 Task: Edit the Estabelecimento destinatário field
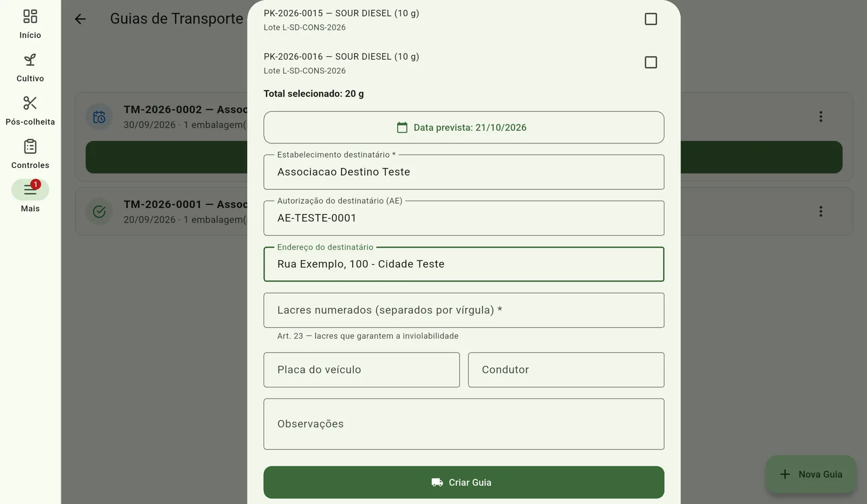464,172
